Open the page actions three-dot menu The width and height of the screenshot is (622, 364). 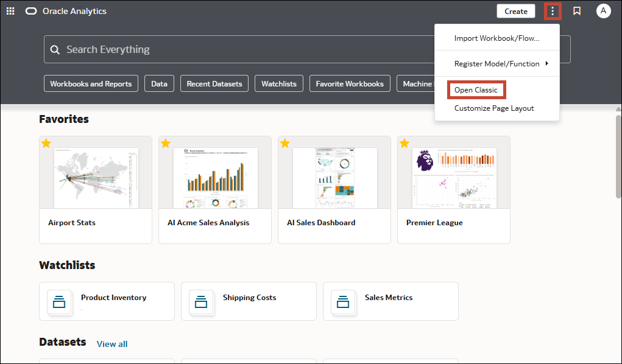pyautogui.click(x=552, y=11)
